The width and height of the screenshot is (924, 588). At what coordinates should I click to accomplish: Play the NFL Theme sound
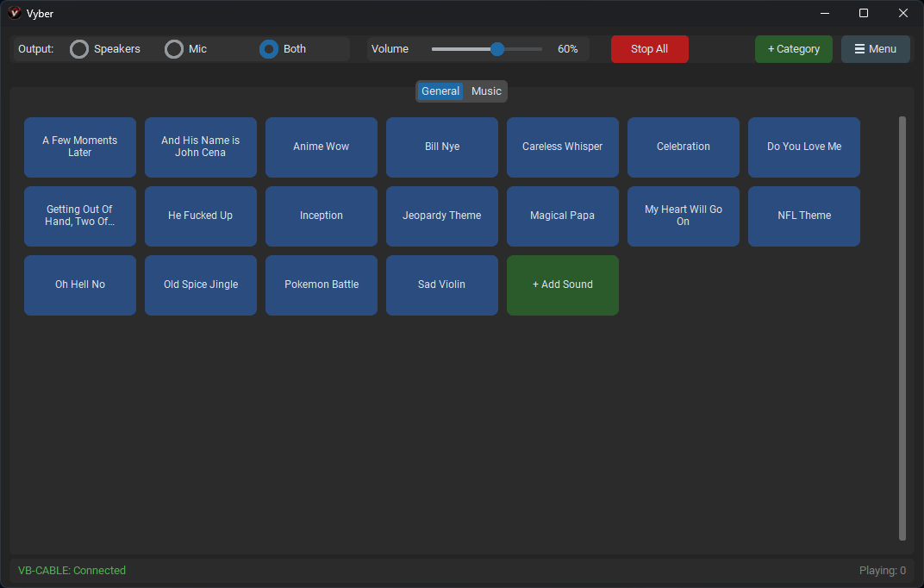point(803,216)
